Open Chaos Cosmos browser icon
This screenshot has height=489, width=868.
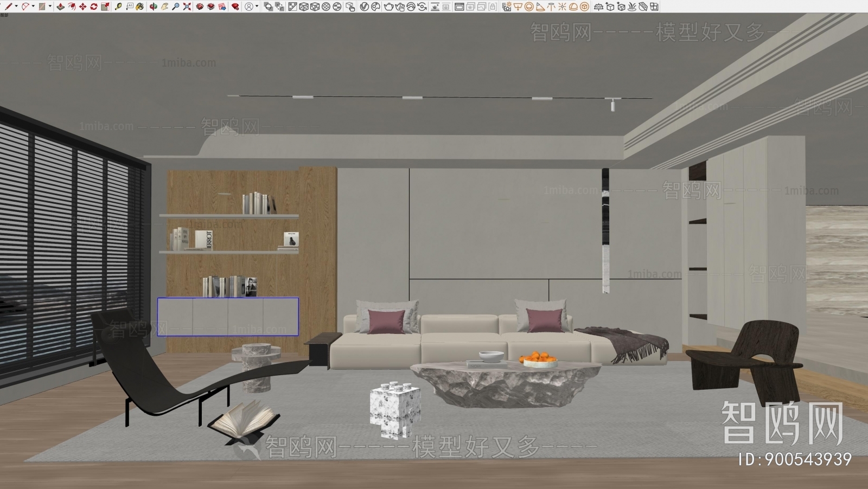click(375, 7)
